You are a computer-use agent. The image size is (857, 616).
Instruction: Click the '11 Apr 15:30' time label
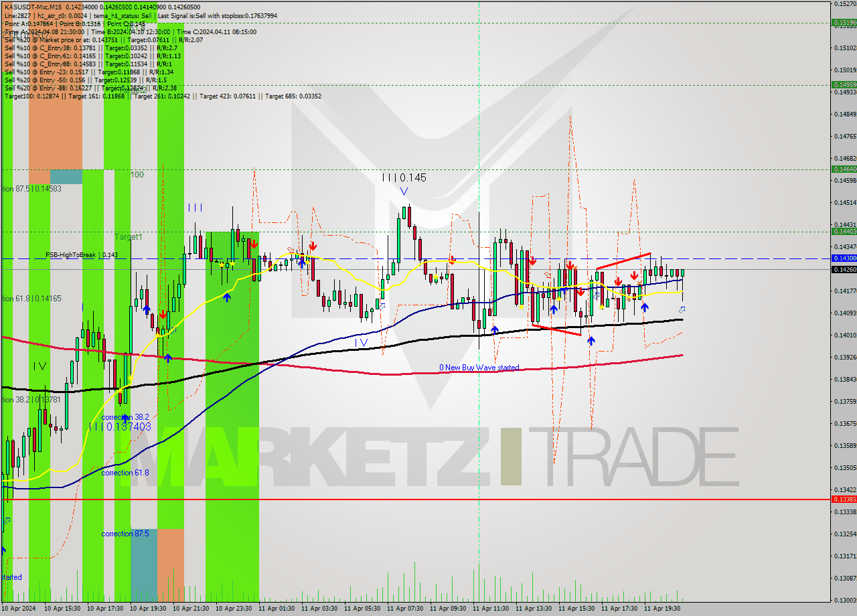click(x=576, y=609)
